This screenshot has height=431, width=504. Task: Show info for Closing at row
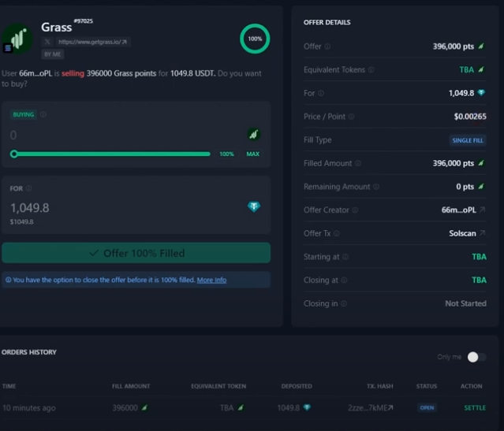(344, 281)
